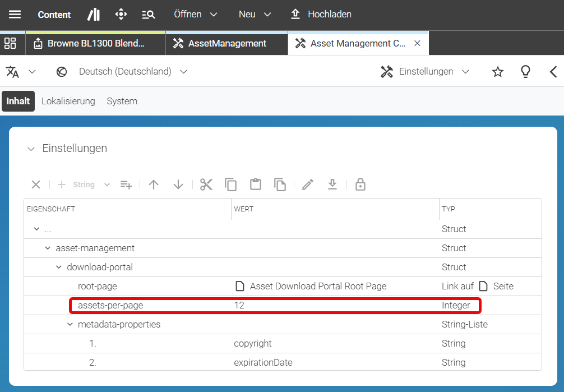564x392 pixels.
Task: Click the cut scissors icon
Action: tap(206, 185)
